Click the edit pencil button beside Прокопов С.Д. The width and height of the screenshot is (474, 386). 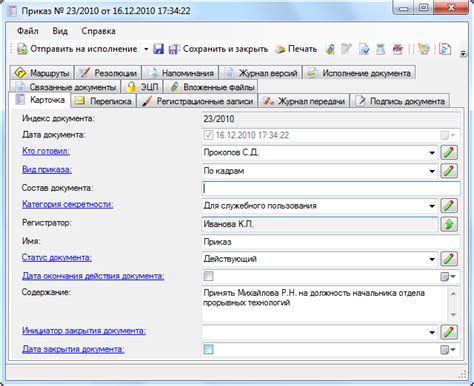tap(449, 153)
